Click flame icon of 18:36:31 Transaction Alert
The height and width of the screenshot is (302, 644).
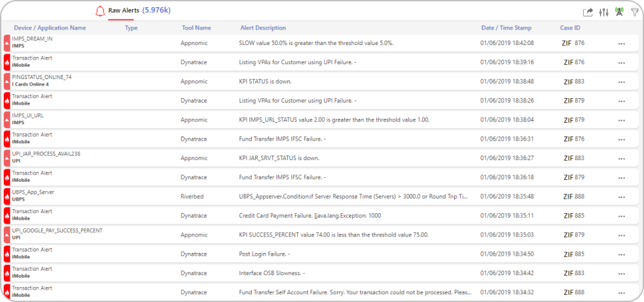(7, 139)
